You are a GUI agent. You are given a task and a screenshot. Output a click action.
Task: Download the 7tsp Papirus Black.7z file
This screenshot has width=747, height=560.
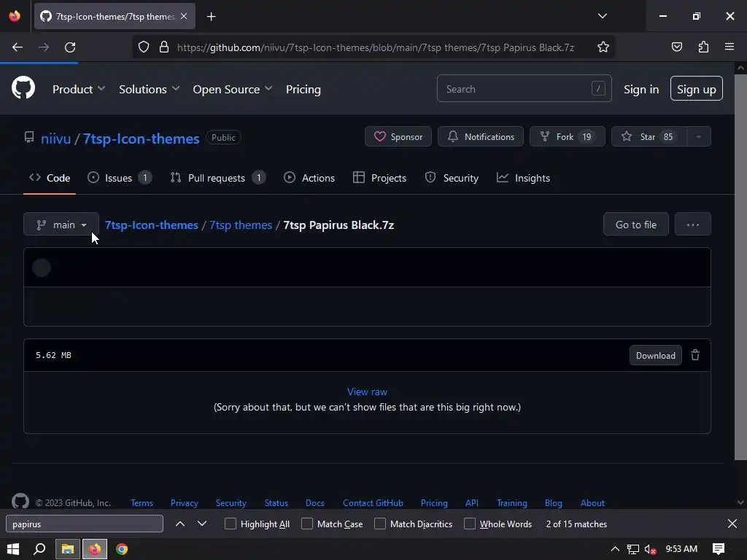(x=656, y=355)
